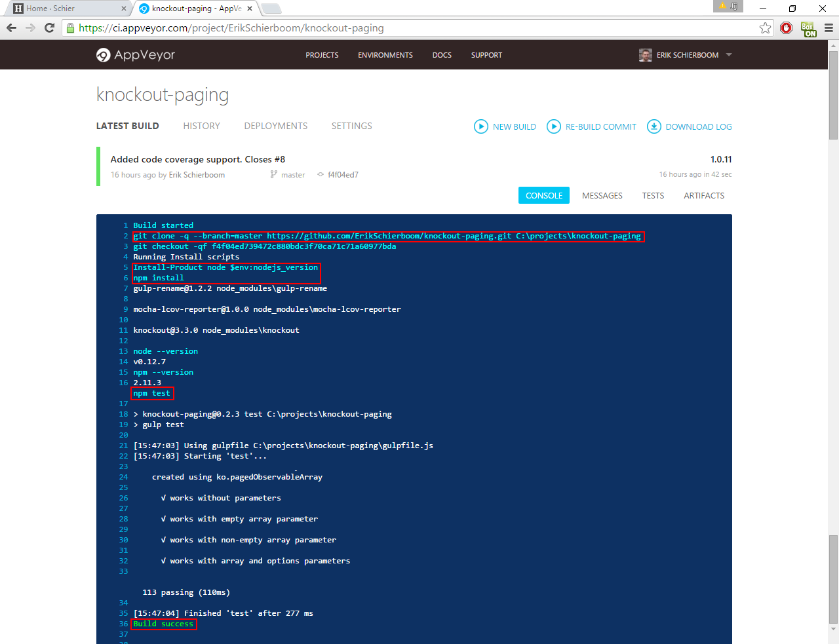This screenshot has width=839, height=644.
Task: Switch to the DEPLOYMENTS tab
Action: point(275,126)
